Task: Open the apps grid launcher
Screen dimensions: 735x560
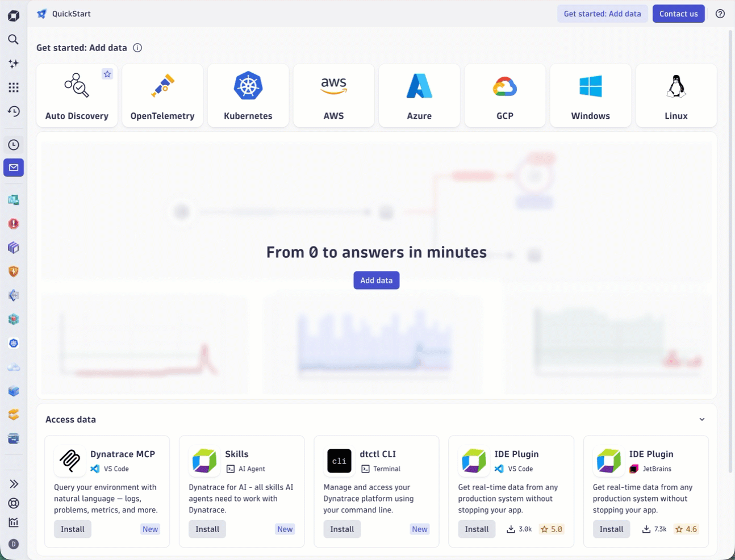Action: click(14, 87)
